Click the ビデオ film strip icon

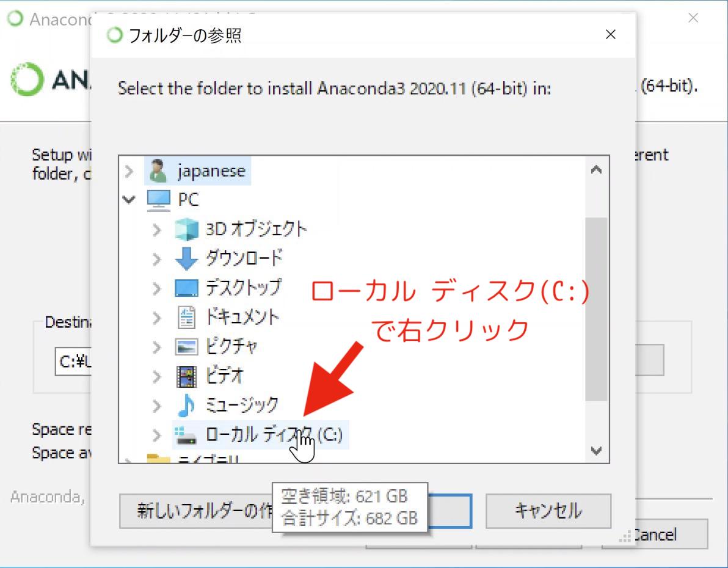click(187, 376)
